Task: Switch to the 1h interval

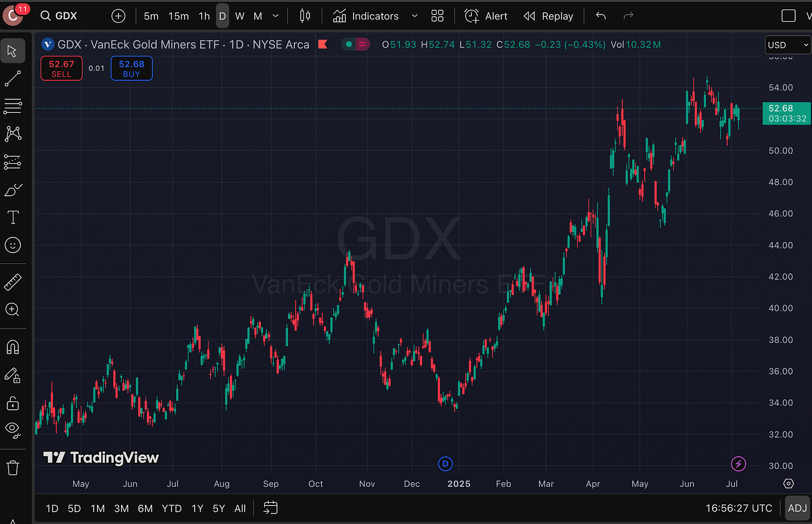Action: pos(204,16)
